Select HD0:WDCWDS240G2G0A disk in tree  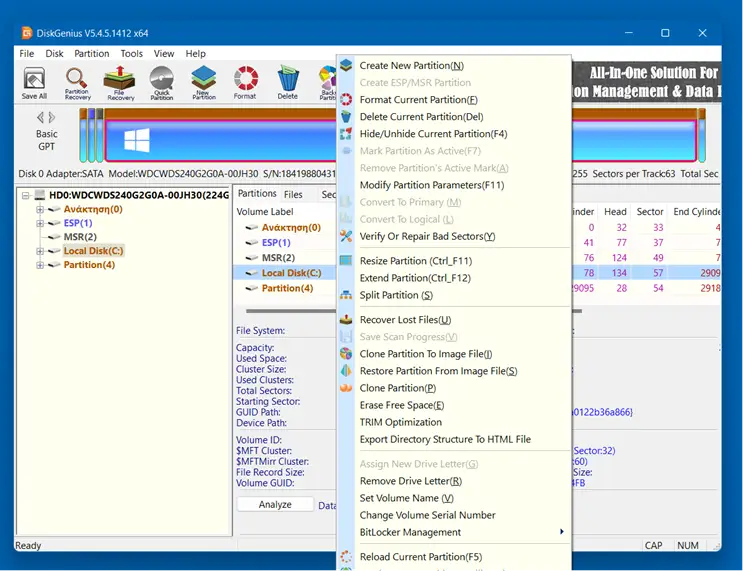[139, 195]
